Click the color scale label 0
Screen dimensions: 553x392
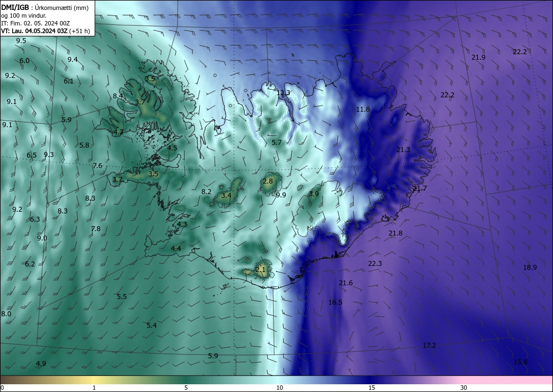[2, 388]
